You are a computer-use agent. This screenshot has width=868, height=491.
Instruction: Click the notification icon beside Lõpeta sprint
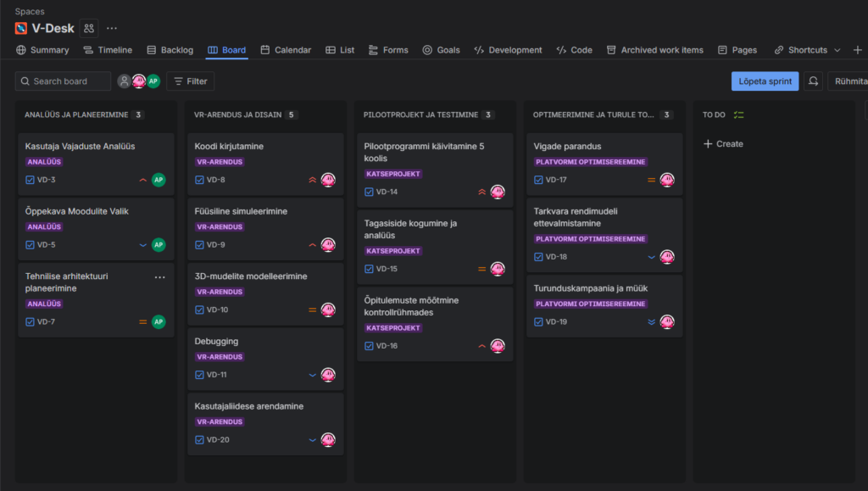pos(814,81)
